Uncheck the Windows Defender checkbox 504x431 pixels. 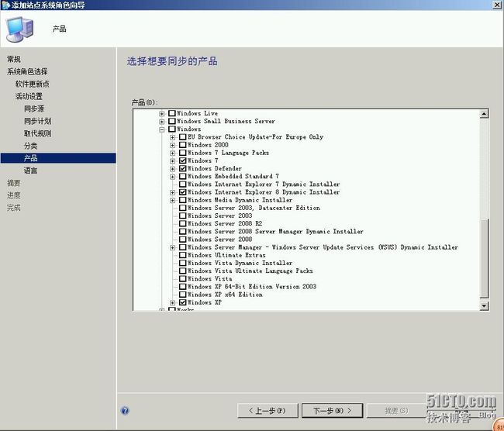click(x=183, y=168)
